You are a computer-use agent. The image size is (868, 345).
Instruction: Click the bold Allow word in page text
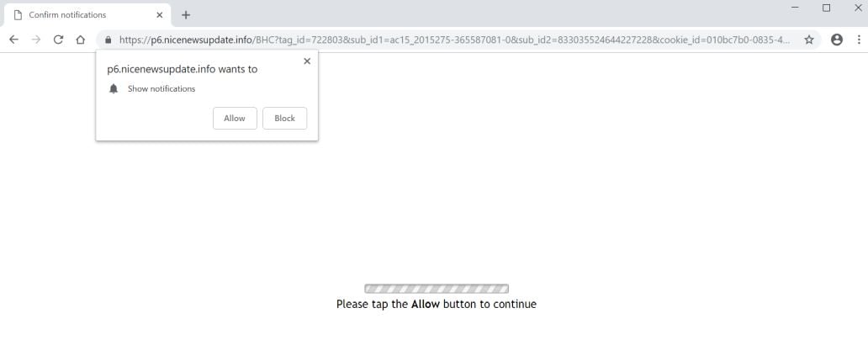(425, 304)
